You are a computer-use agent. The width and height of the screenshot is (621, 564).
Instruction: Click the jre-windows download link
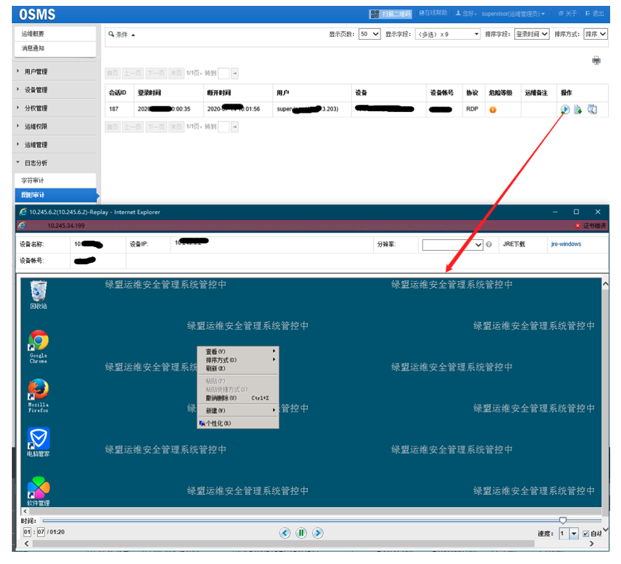(x=565, y=244)
